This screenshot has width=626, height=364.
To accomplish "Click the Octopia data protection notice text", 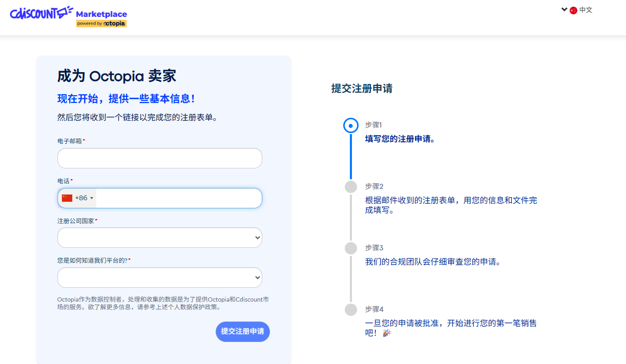I will (x=163, y=303).
